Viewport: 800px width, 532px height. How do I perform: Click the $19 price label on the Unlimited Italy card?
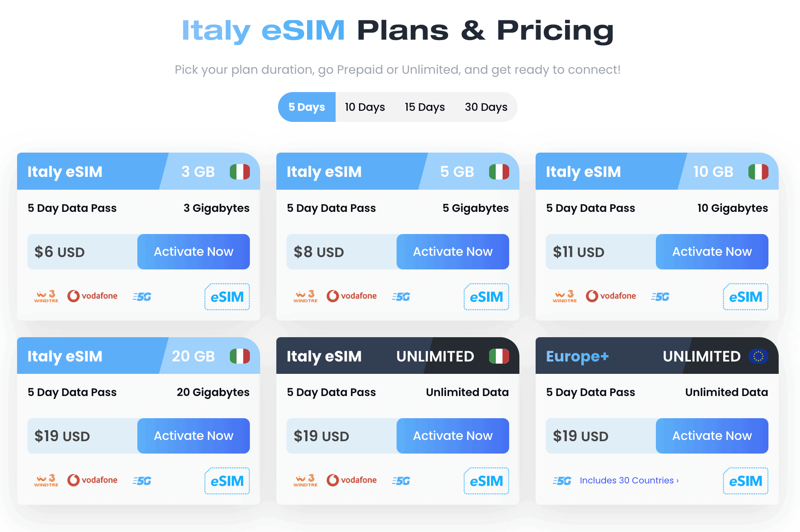click(321, 436)
